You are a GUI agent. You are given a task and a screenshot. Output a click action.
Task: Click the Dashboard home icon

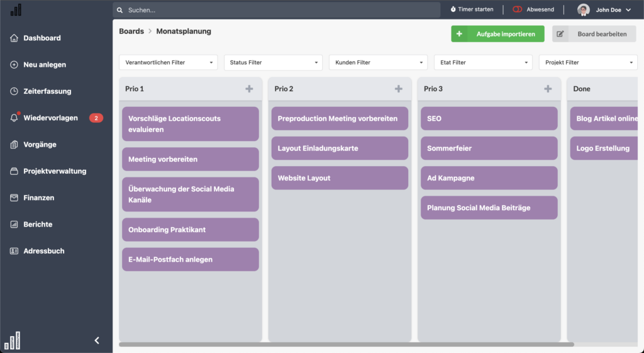tap(14, 38)
